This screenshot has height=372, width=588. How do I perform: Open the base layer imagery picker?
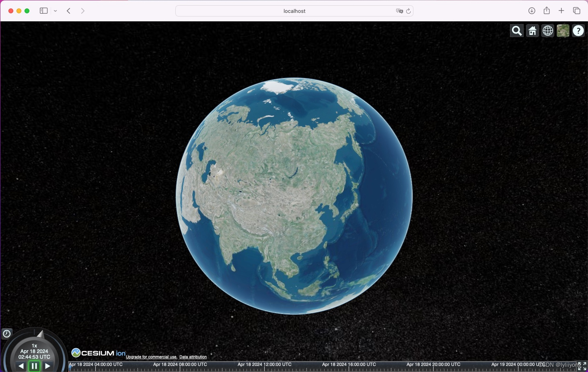pos(563,31)
